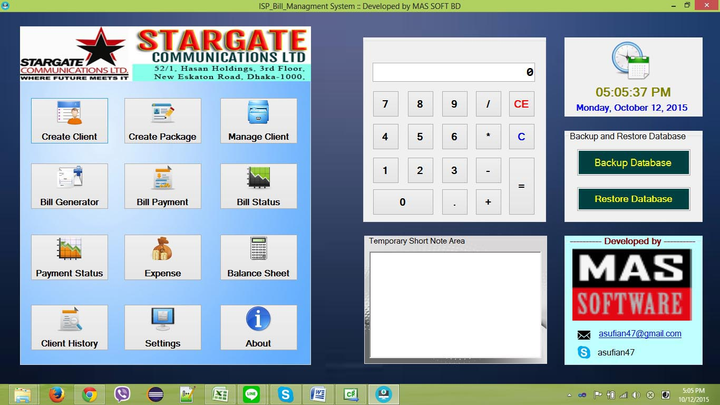Image resolution: width=720 pixels, height=405 pixels.
Task: Click the calculator plus key
Action: point(488,202)
